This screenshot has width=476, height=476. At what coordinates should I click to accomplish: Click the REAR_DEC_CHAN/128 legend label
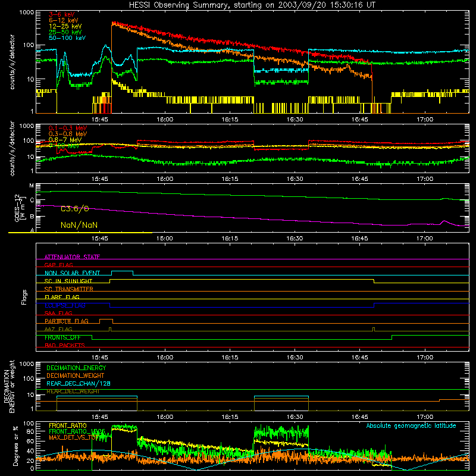coord(79,383)
